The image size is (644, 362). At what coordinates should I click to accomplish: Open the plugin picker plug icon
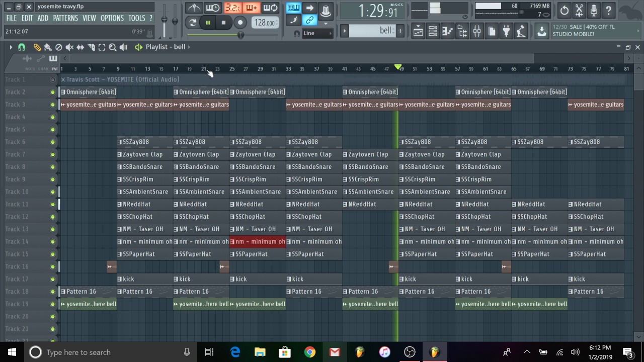pos(506,31)
